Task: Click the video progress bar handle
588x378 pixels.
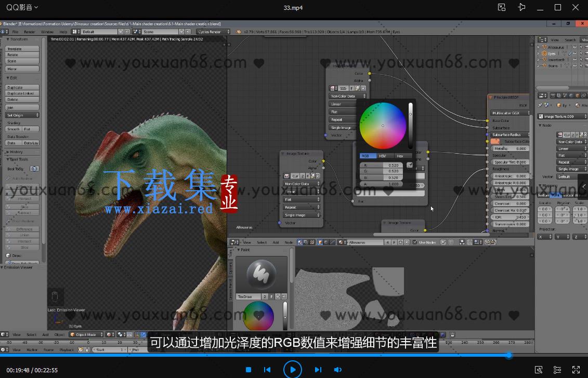Action: point(509,355)
